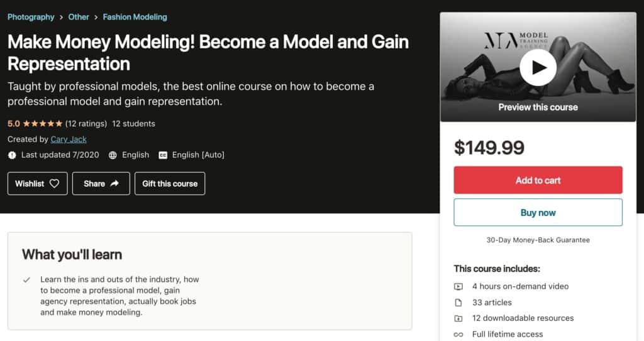
Task: Click the share arrow icon
Action: [114, 183]
